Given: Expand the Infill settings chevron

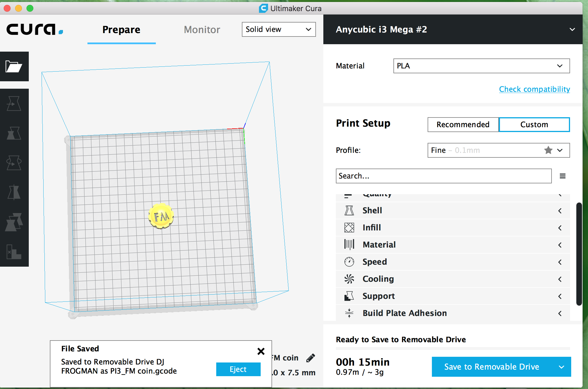Looking at the screenshot, I should tap(560, 228).
